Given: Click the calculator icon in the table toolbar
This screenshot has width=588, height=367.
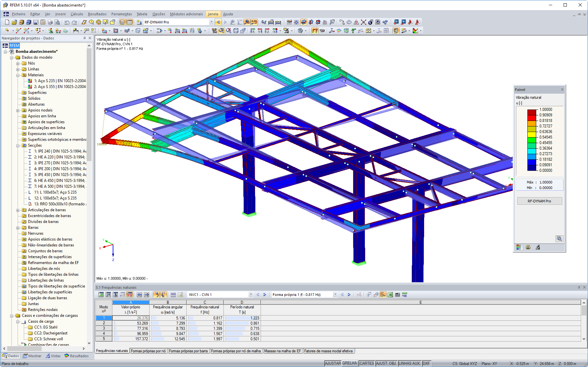Looking at the screenshot, I should point(397,294).
